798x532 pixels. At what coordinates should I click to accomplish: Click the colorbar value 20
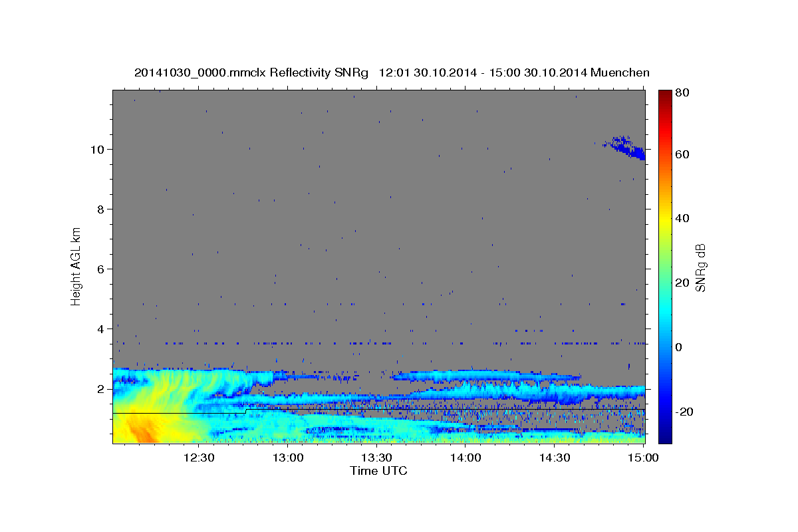coord(684,283)
